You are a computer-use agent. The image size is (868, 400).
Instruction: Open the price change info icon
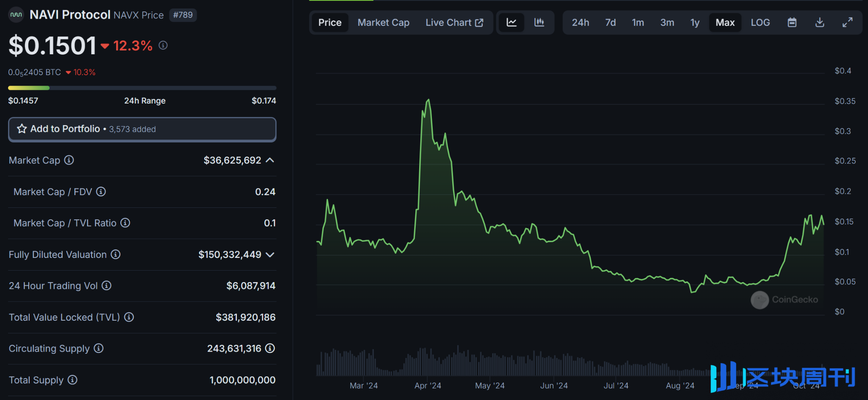[163, 45]
